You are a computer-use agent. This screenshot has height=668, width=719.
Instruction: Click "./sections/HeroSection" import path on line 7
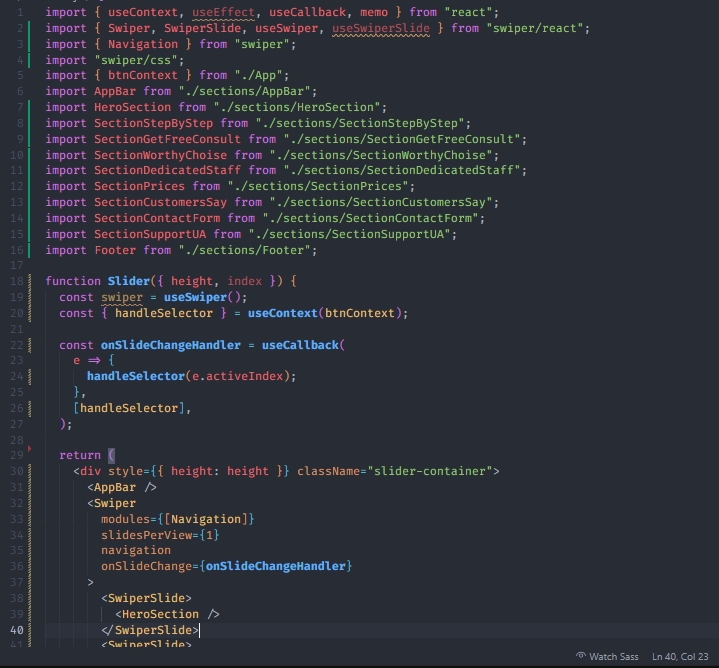point(297,107)
